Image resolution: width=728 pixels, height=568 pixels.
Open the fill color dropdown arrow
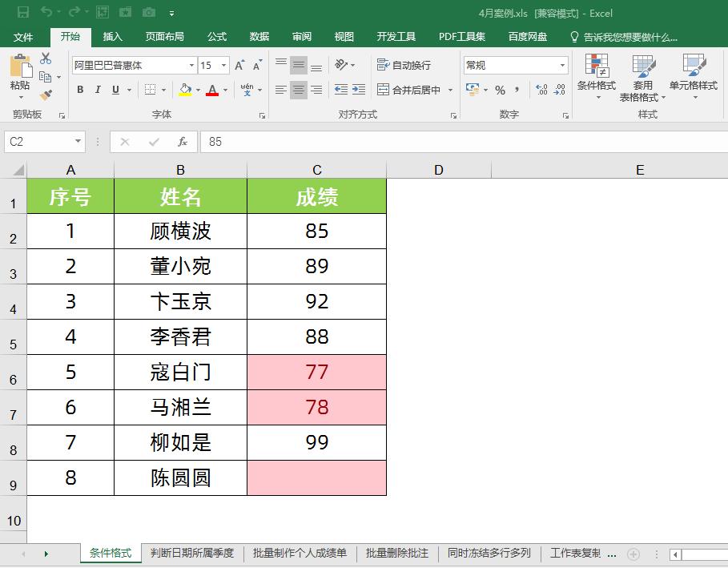[x=196, y=90]
